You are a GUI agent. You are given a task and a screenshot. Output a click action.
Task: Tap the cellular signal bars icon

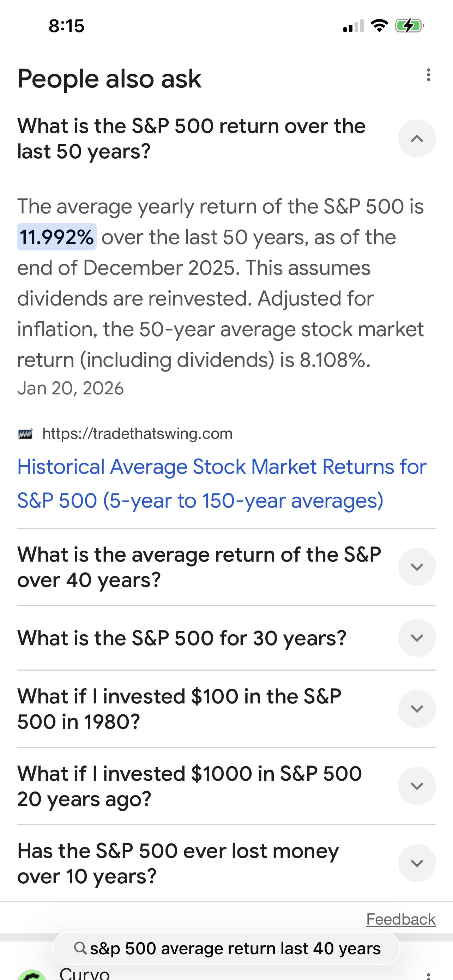(353, 26)
